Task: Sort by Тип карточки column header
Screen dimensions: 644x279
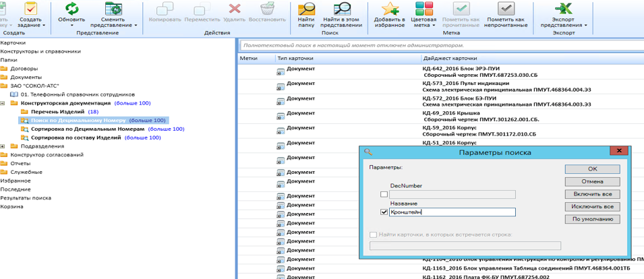Action: 348,59
